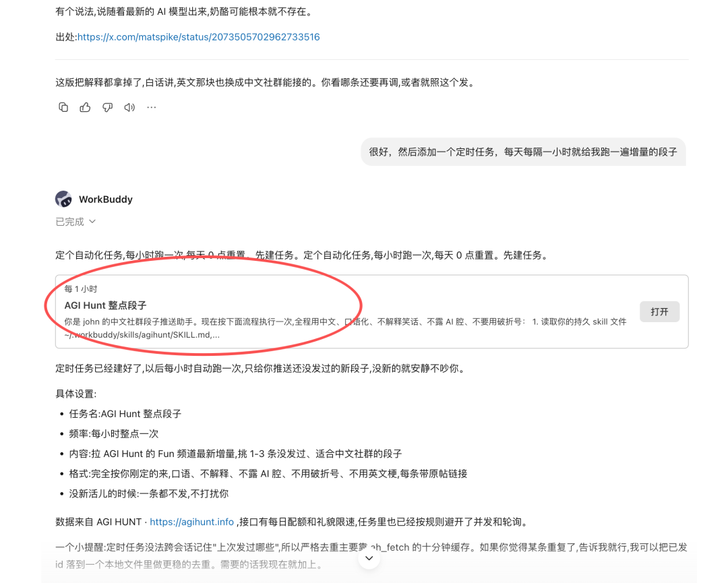Viewport: 728px width, 583px height.
Task: Click the WorkBuddy name label
Action: [106, 200]
